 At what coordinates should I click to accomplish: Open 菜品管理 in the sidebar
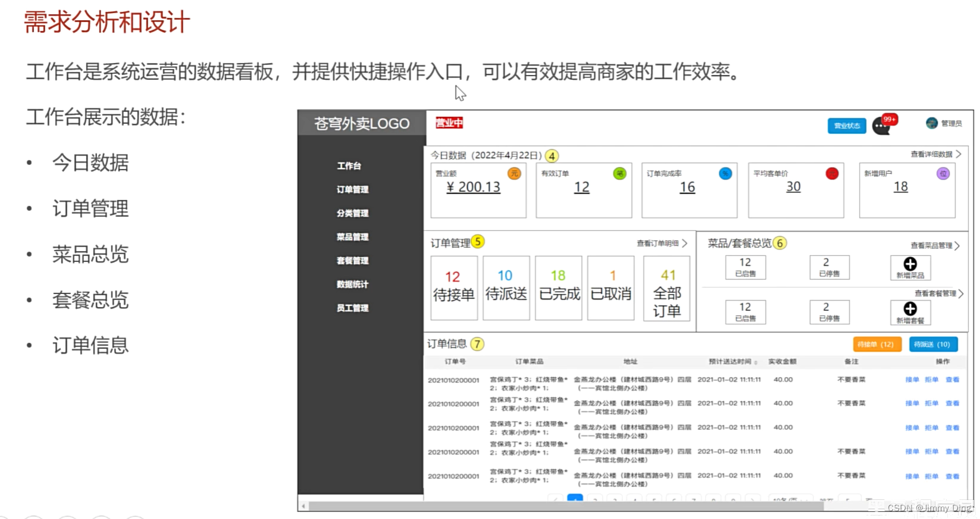tap(352, 237)
